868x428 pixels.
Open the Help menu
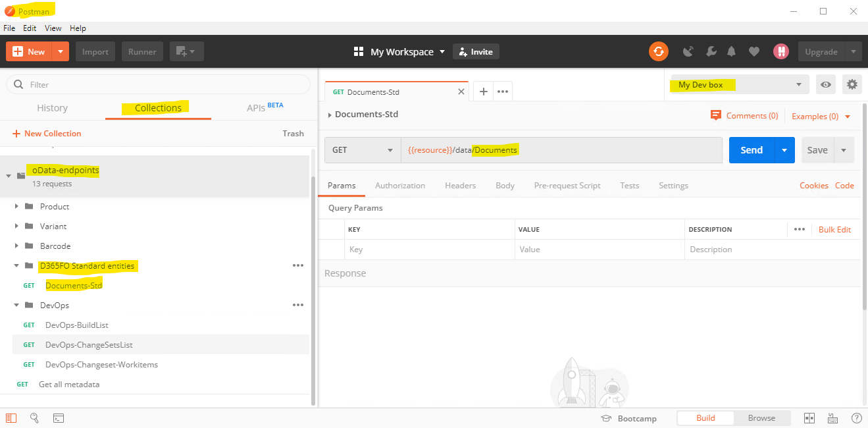pos(78,28)
